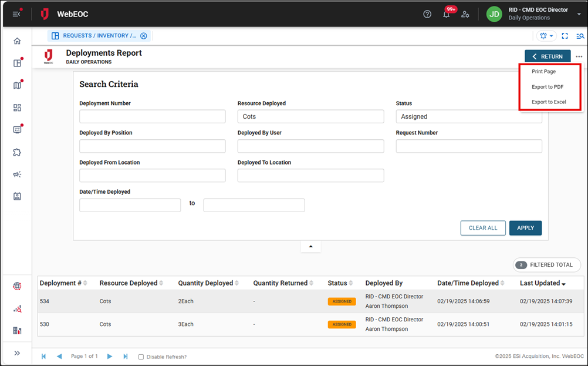Open the map icon in sidebar

click(x=17, y=85)
